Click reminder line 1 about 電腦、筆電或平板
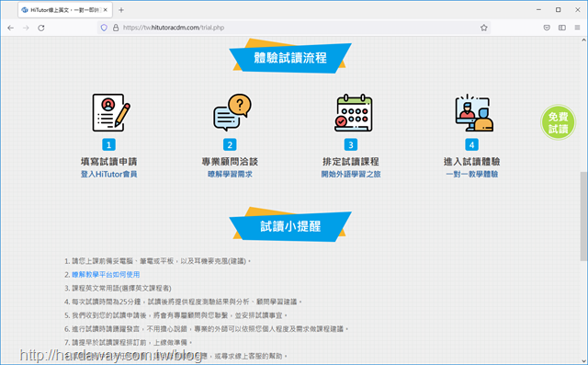This screenshot has width=588, height=365. (157, 261)
